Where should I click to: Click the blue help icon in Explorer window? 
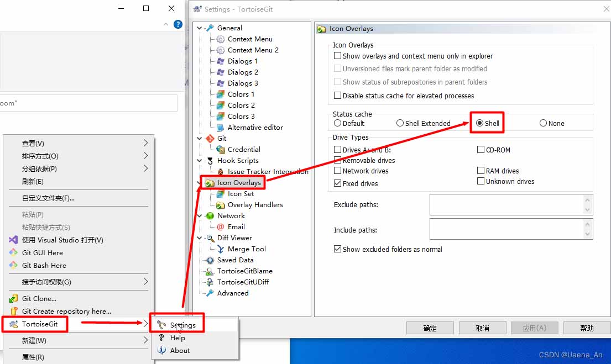[x=178, y=24]
